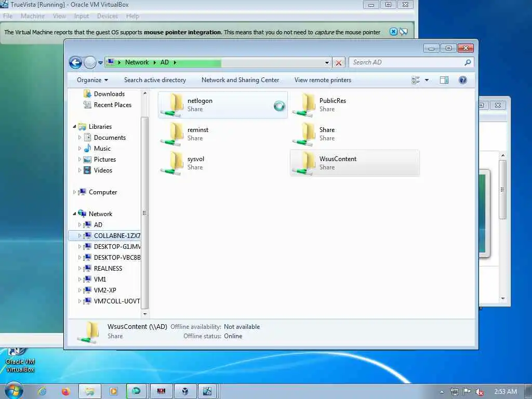
Task: Open the Action Center flag icon
Action: tap(467, 392)
